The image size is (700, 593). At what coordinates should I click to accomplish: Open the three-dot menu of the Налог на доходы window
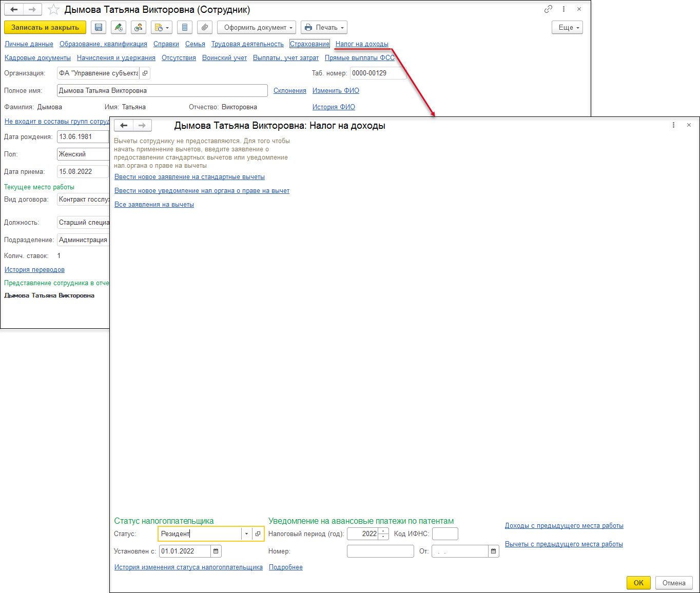coord(673,125)
